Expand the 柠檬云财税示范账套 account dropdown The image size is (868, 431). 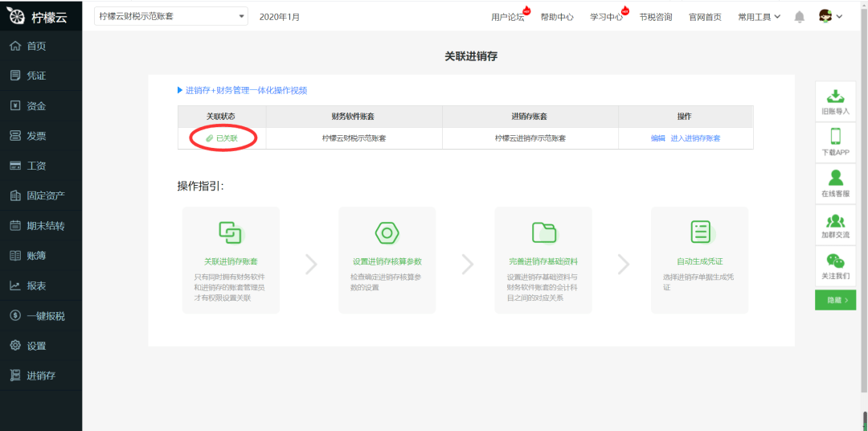tap(171, 17)
